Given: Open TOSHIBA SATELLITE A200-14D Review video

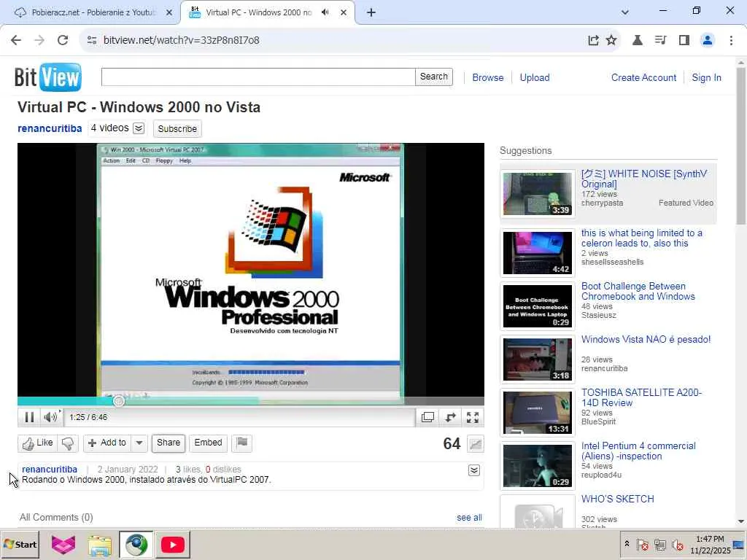Looking at the screenshot, I should click(x=641, y=397).
